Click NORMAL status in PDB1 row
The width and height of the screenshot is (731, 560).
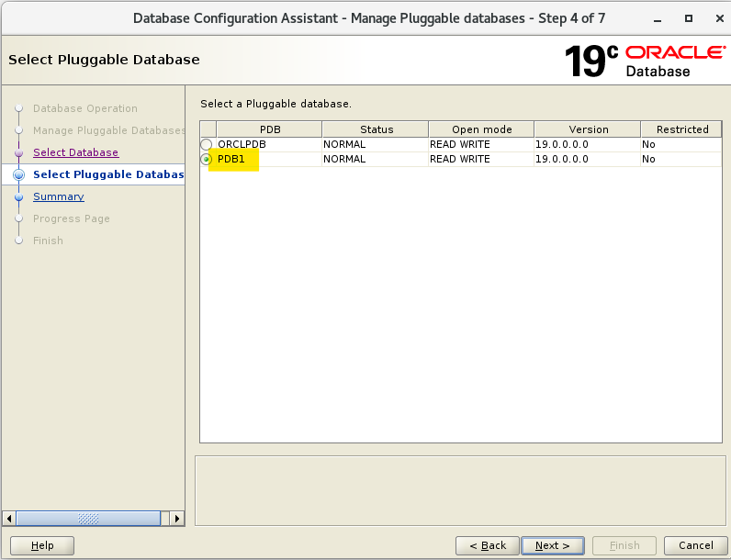[x=376, y=160]
